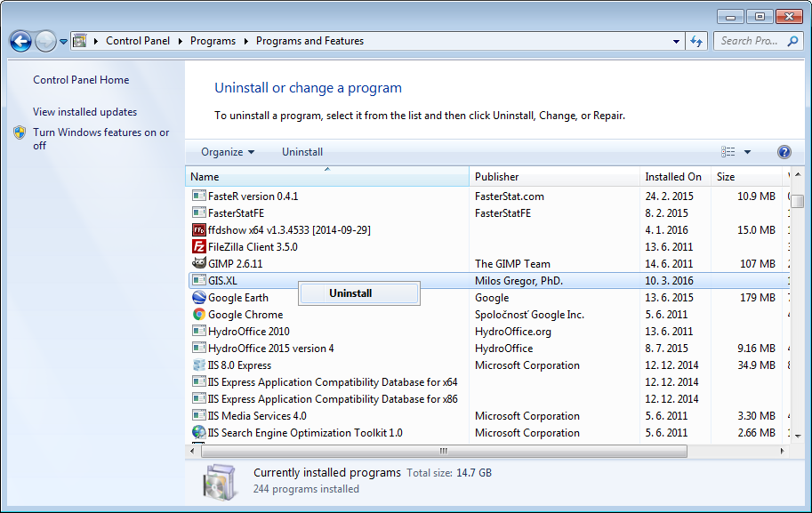812x513 pixels.
Task: Open the address bar history dropdown
Action: (x=676, y=42)
